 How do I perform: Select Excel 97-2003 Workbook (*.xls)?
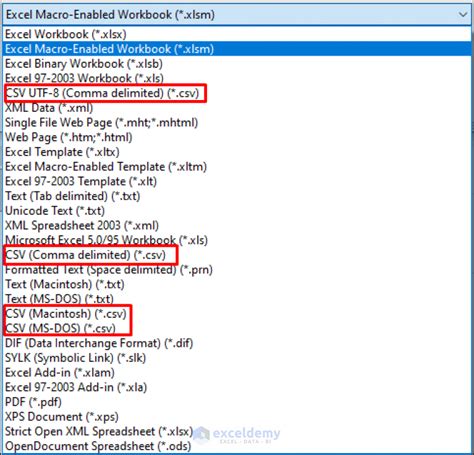point(237,78)
